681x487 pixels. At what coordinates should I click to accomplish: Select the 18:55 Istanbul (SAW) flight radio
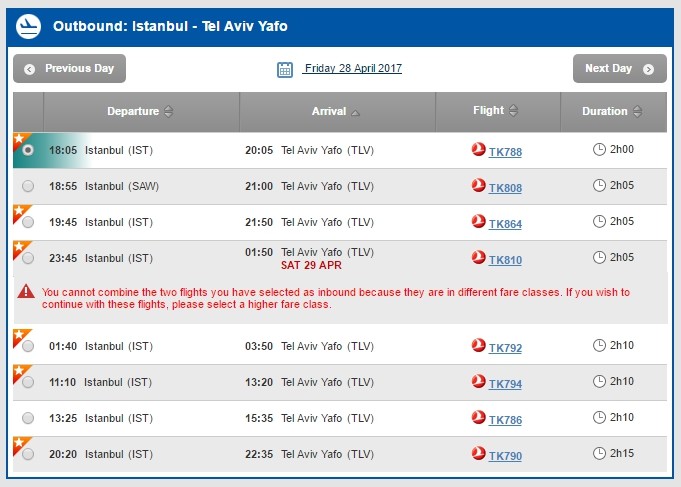pos(28,186)
